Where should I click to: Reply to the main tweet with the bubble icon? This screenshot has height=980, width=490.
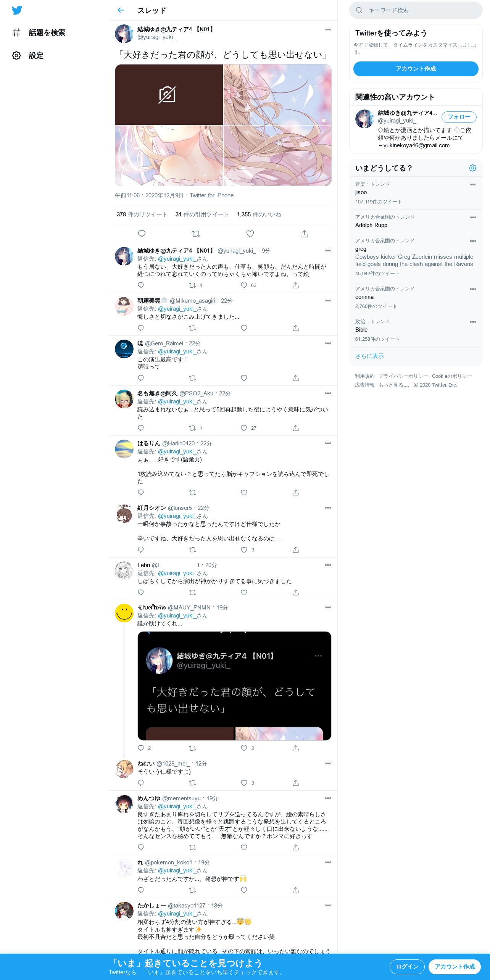[142, 234]
